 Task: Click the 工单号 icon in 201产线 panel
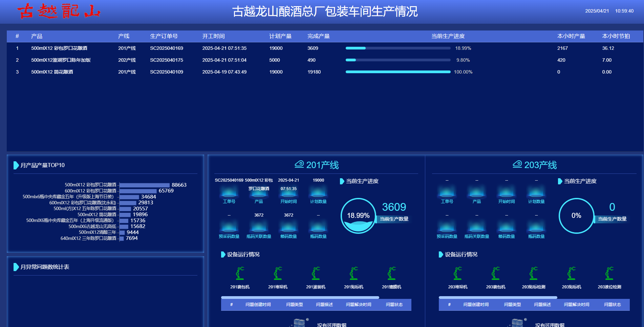(229, 192)
